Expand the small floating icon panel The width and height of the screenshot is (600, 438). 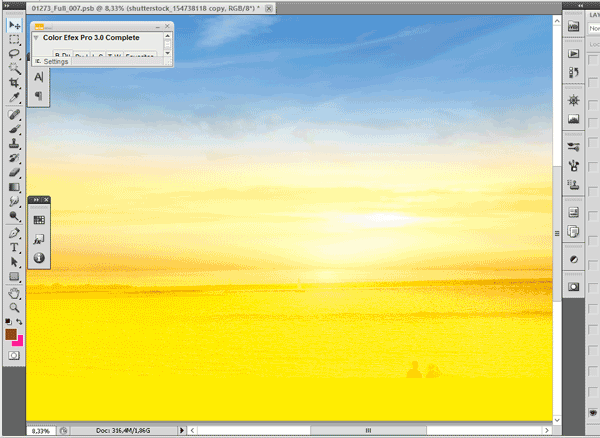(35, 200)
